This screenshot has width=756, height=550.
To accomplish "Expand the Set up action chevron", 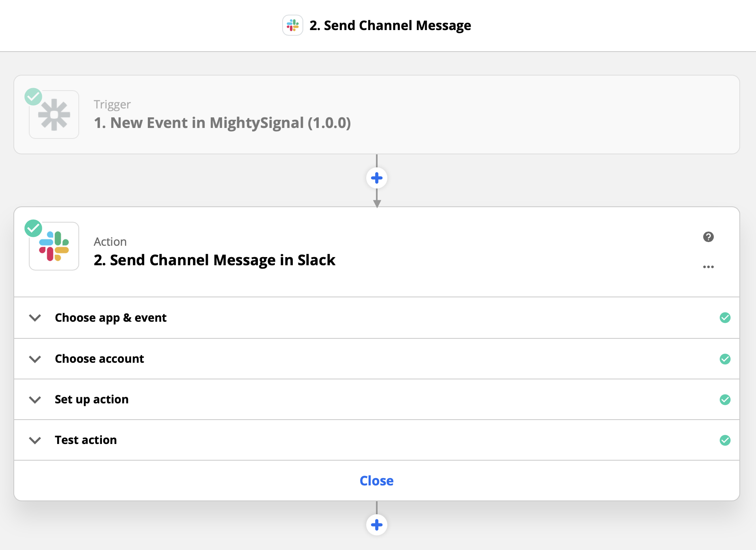I will [35, 400].
